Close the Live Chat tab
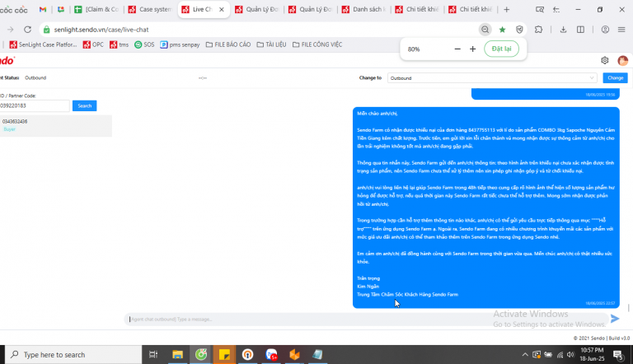 [222, 9]
